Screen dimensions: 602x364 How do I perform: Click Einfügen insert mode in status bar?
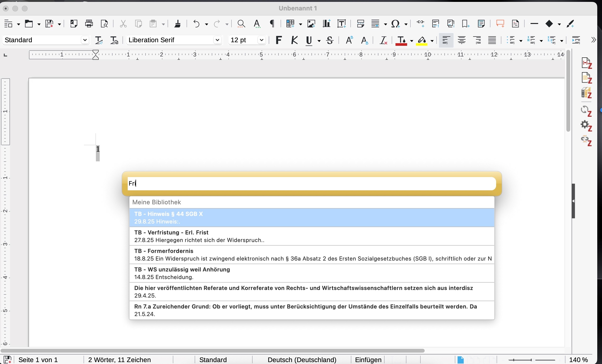368,359
